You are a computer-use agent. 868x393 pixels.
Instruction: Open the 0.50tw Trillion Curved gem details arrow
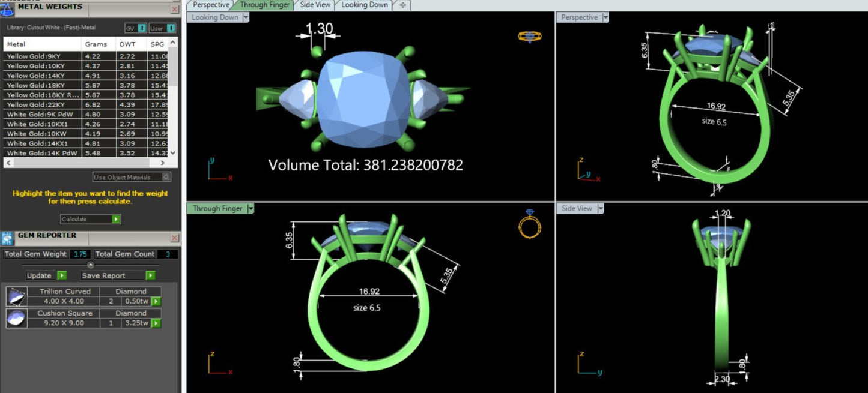(156, 301)
